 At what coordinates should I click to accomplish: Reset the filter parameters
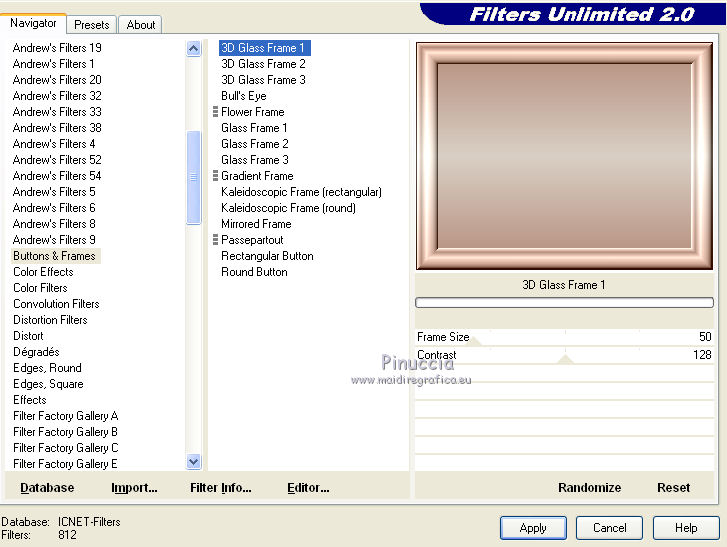[673, 488]
